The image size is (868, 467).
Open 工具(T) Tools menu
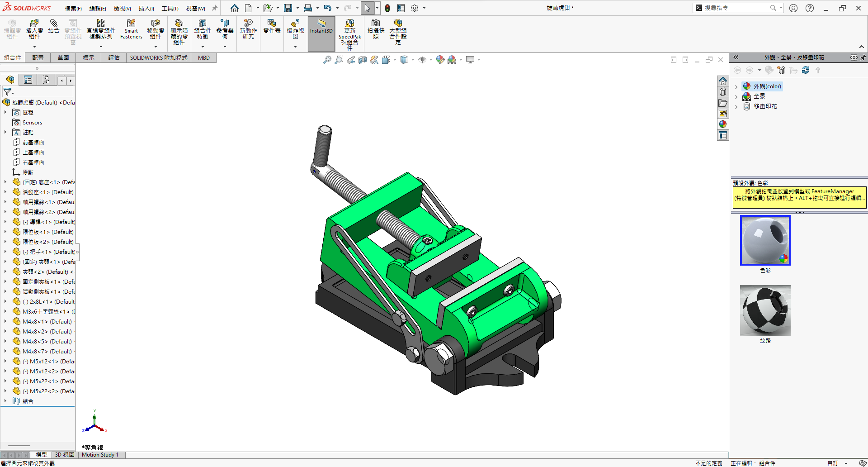click(170, 9)
